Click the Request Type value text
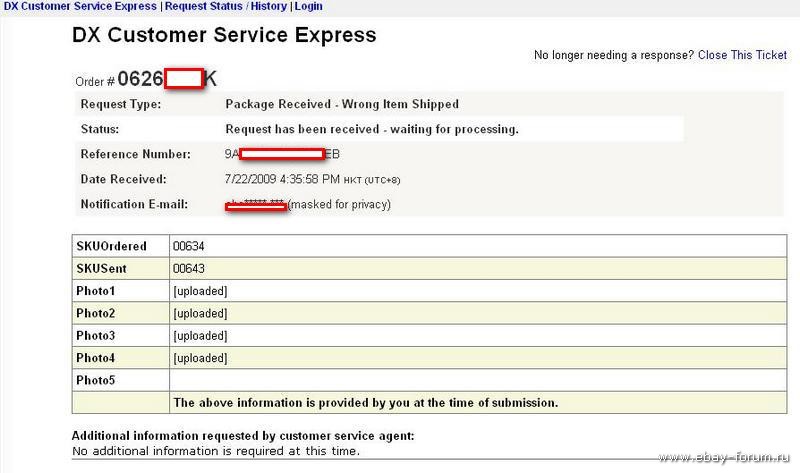The height and width of the screenshot is (473, 800). click(x=342, y=104)
